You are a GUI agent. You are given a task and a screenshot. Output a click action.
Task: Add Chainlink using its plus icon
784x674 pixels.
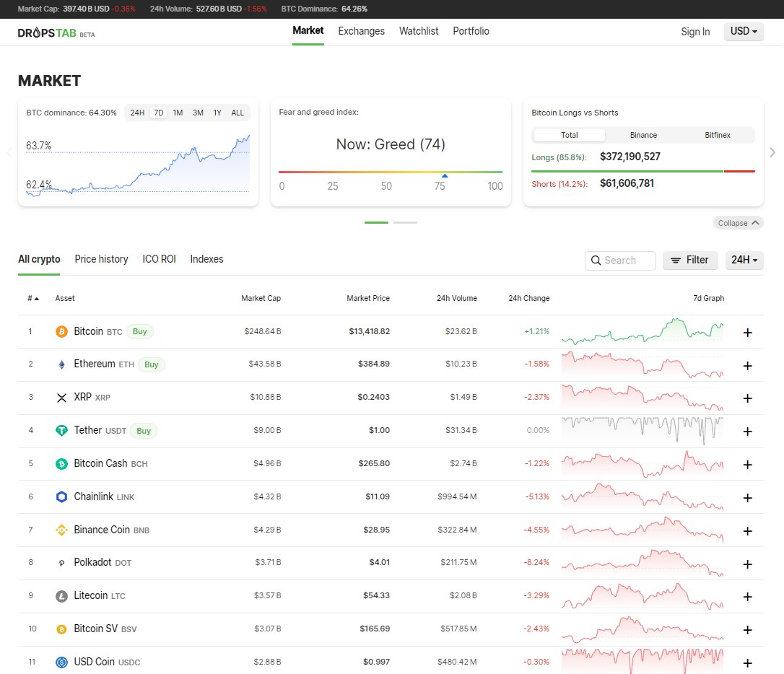pyautogui.click(x=747, y=498)
